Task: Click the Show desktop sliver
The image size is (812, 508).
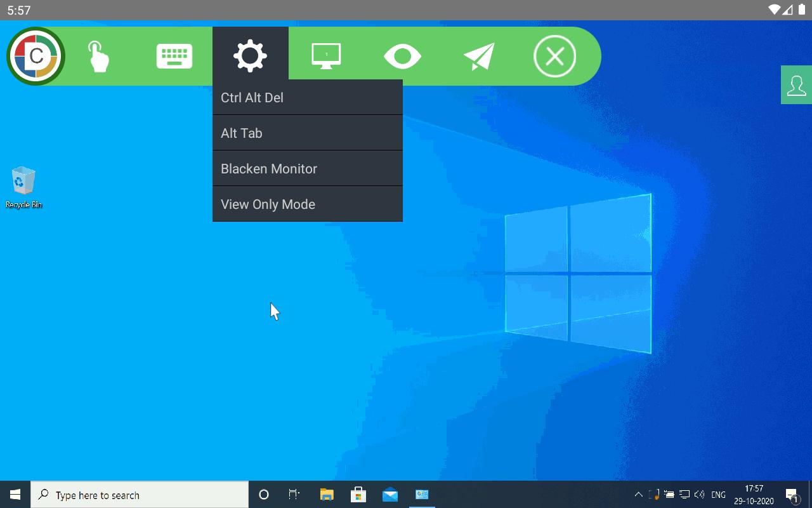Action: (810, 495)
